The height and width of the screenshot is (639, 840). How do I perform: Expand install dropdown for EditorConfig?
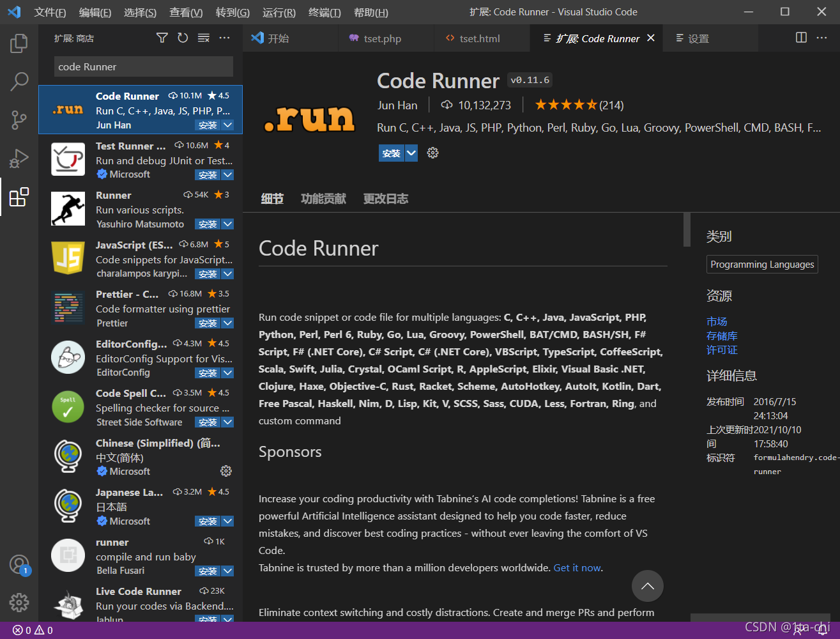coord(228,373)
